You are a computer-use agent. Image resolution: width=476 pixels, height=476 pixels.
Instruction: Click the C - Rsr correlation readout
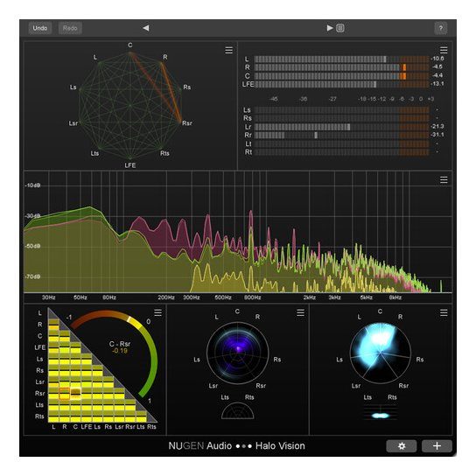[120, 344]
